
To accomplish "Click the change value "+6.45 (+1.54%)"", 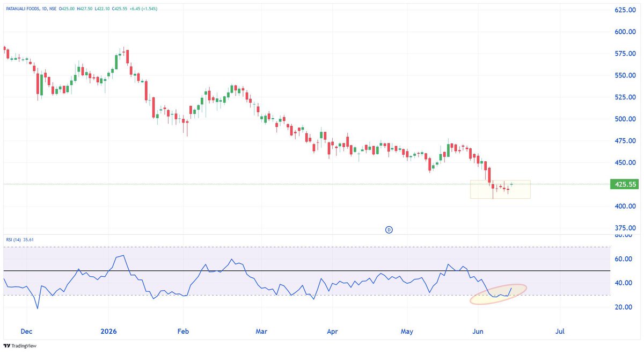I will [143, 9].
